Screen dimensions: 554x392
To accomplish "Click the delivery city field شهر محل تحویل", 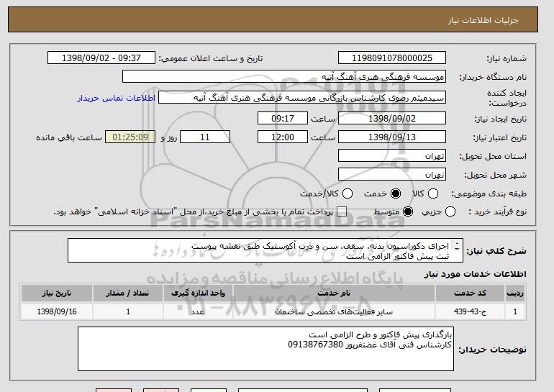I will (392, 175).
